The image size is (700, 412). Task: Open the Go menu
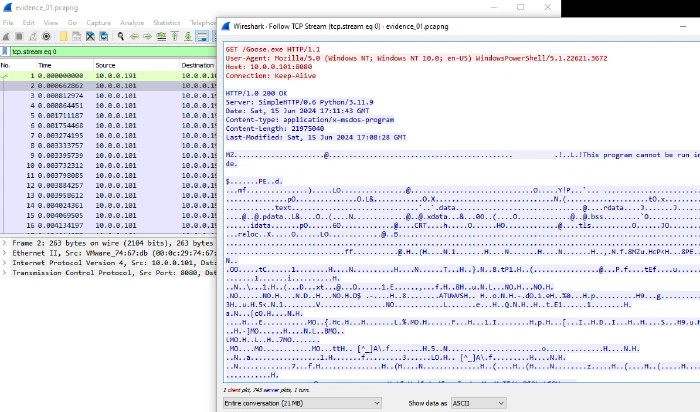pos(72,22)
